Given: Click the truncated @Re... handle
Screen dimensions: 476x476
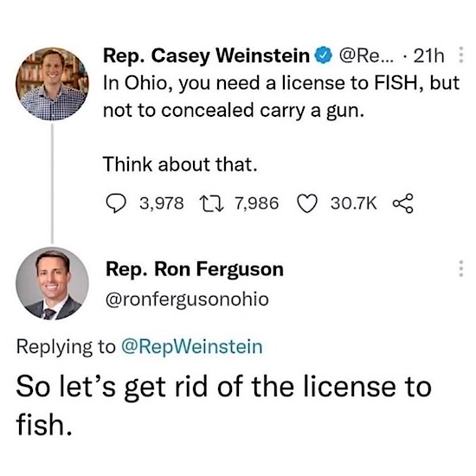Looking at the screenshot, I should tap(366, 56).
